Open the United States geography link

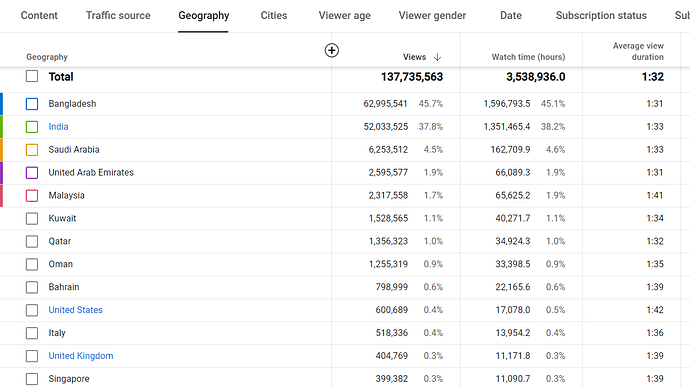click(75, 310)
